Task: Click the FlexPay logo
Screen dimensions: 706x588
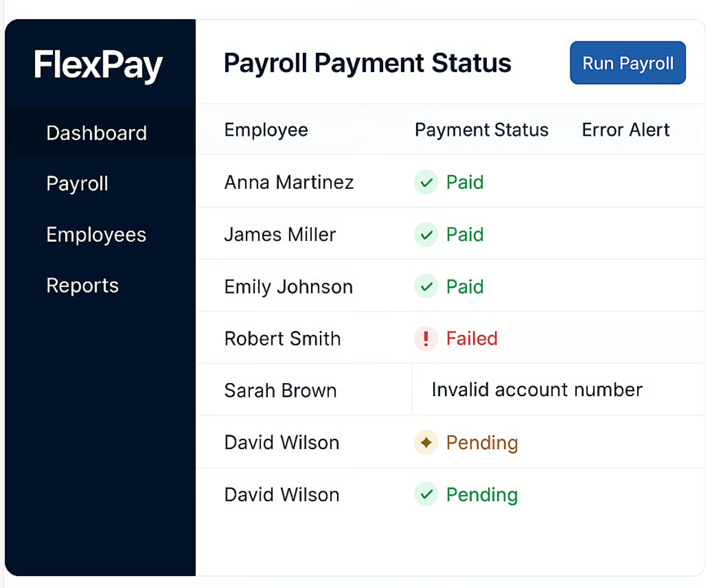Action: tap(99, 65)
